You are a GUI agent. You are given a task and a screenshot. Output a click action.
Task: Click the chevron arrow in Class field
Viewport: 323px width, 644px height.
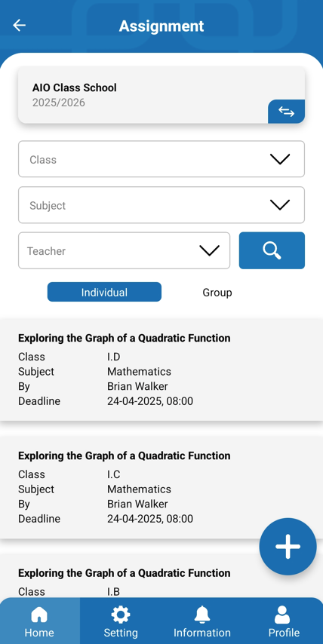(x=280, y=159)
